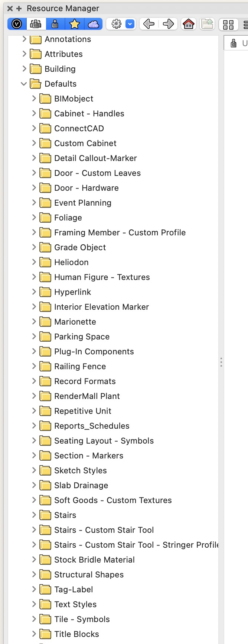The width and height of the screenshot is (248, 644).
Task: Collapse the Defaults folder
Action: click(x=24, y=84)
